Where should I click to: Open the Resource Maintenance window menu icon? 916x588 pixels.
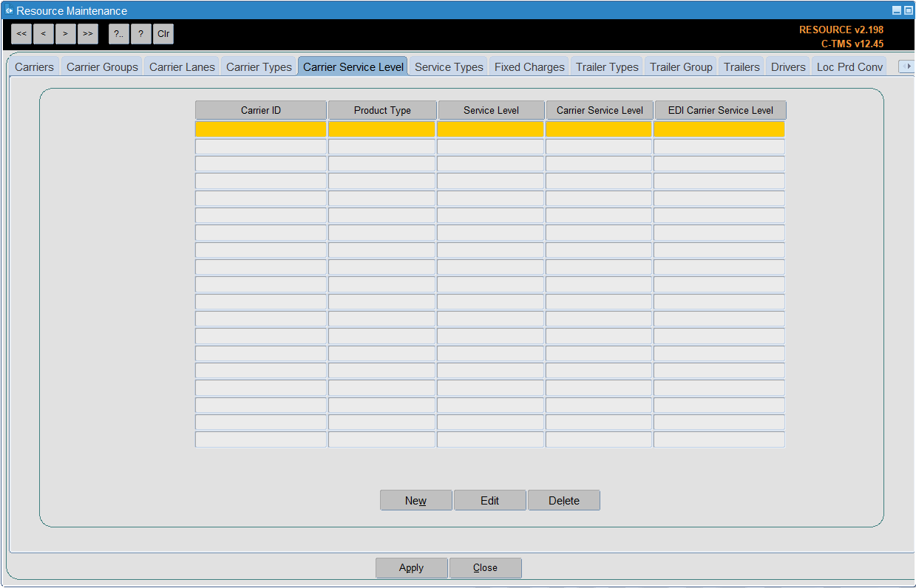pos(9,10)
